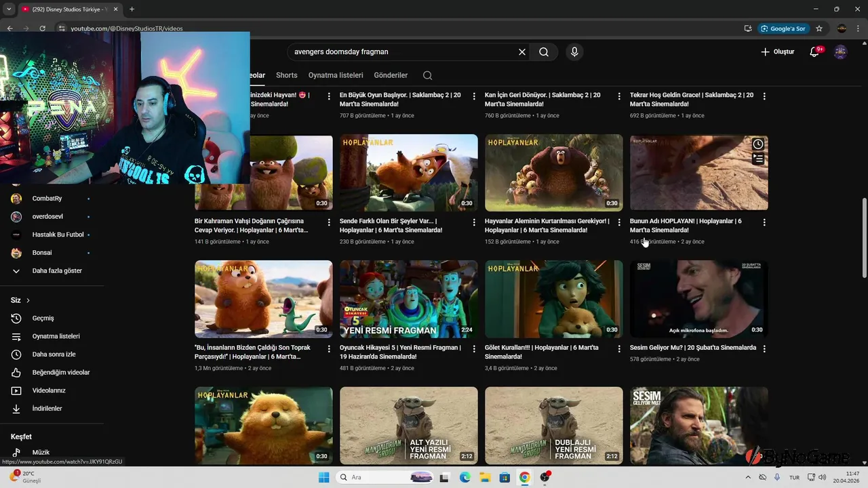Open the Windows Start menu
The width and height of the screenshot is (868, 488).
pos(324,477)
